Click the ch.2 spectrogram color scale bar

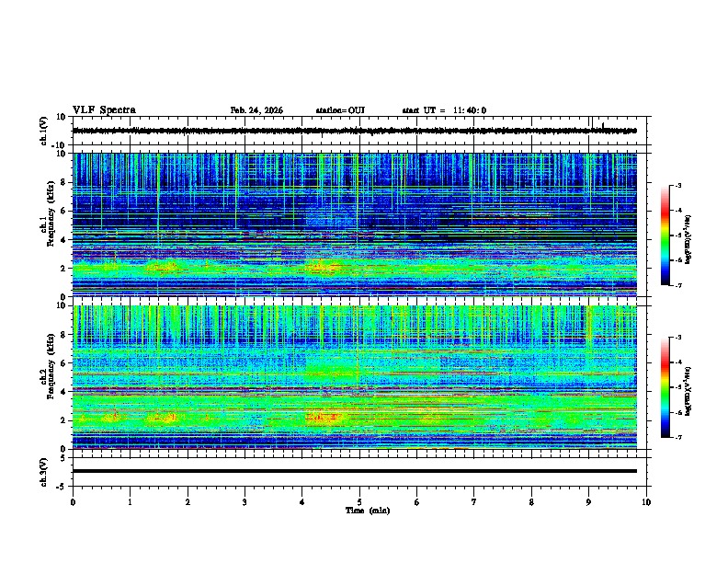(665, 387)
